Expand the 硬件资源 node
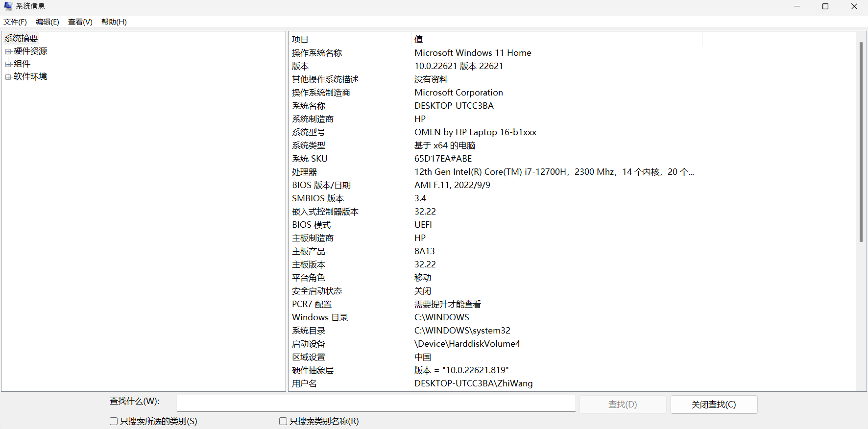Viewport: 868px width, 429px height. [x=8, y=51]
